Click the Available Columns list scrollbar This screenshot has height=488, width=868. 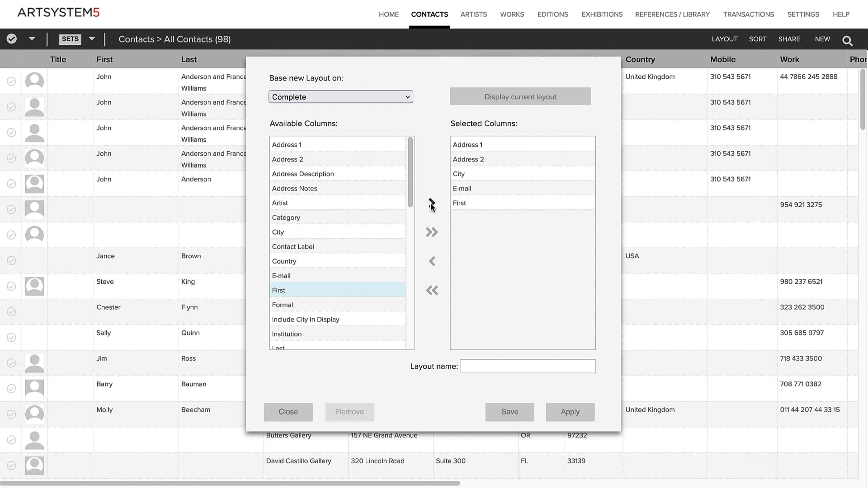(x=410, y=172)
